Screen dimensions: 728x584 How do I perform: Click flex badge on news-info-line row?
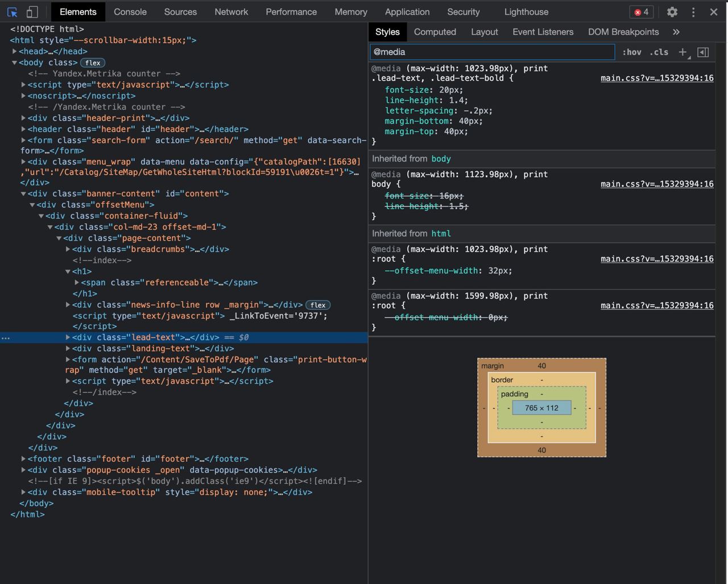[x=318, y=305]
